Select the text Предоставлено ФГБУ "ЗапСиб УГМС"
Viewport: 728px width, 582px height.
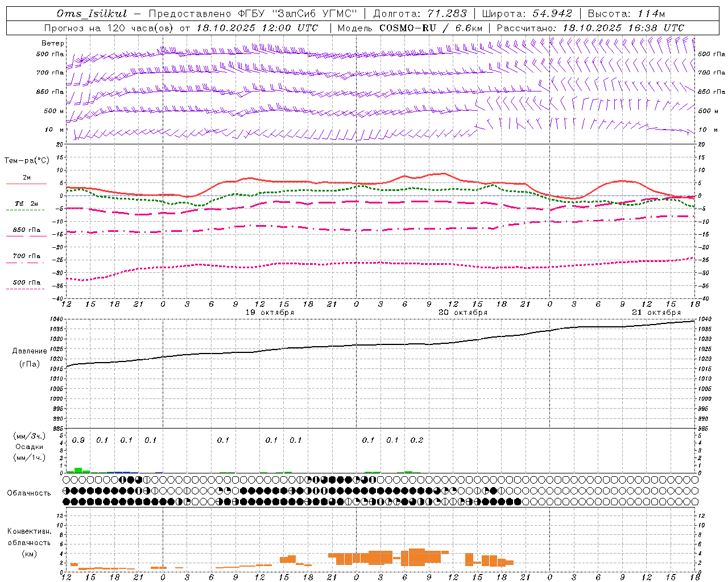pyautogui.click(x=253, y=14)
